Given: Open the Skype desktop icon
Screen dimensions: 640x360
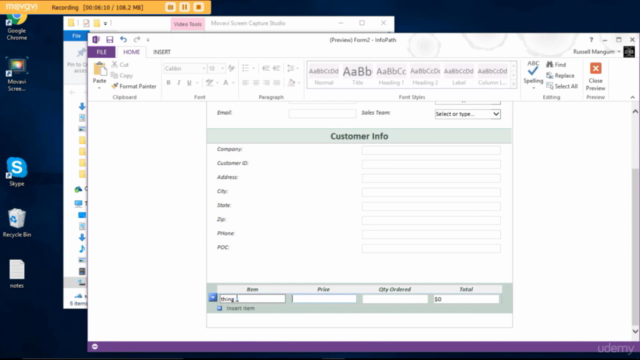Looking at the screenshot, I should (17, 171).
